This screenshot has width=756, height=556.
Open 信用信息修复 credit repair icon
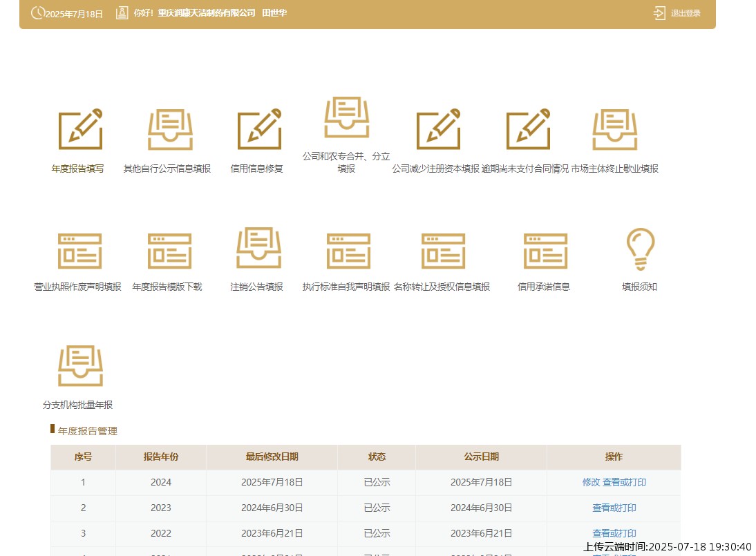(259, 129)
